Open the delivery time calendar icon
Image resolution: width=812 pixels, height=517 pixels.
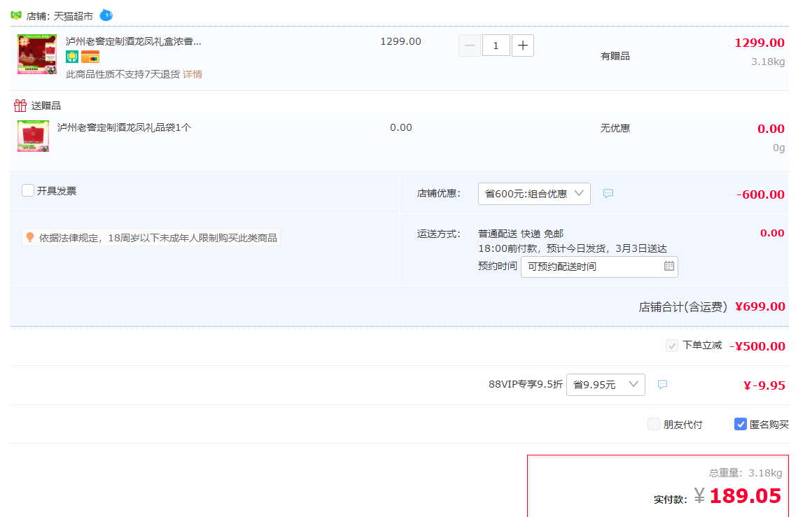(669, 266)
